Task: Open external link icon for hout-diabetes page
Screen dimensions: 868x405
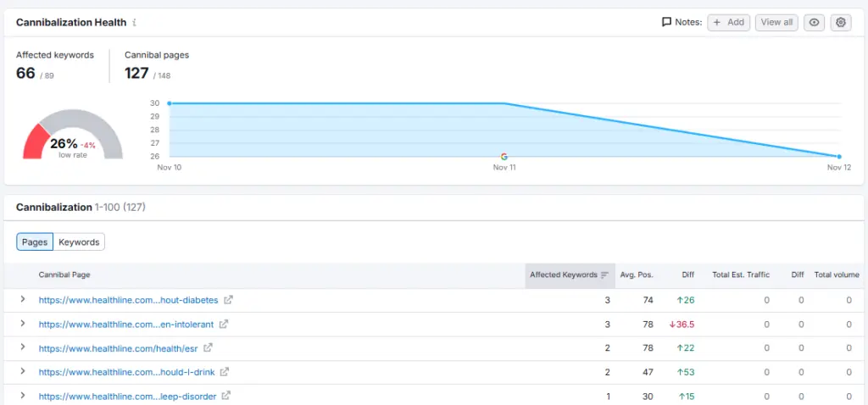Action: click(228, 300)
